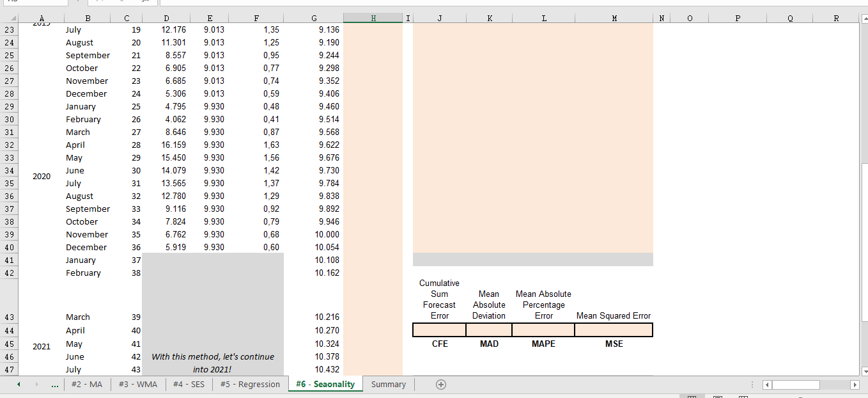Click February in row 42
The width and height of the screenshot is (868, 398).
pyautogui.click(x=83, y=273)
